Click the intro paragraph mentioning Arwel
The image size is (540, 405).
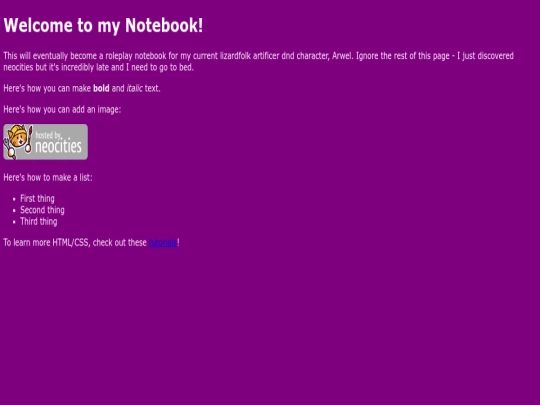click(x=258, y=61)
